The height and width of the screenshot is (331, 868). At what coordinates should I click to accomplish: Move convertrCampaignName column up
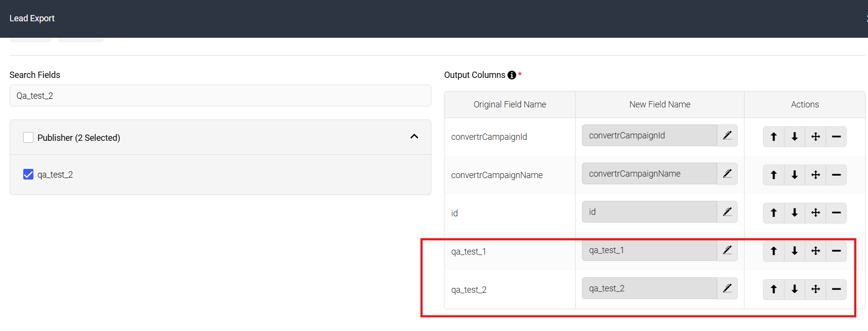[774, 175]
